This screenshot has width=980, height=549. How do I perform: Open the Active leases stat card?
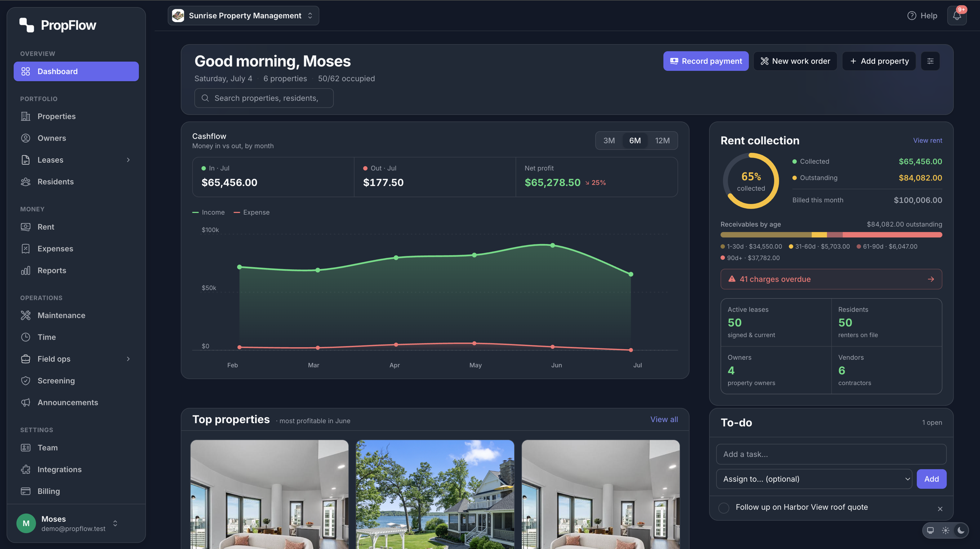(776, 322)
